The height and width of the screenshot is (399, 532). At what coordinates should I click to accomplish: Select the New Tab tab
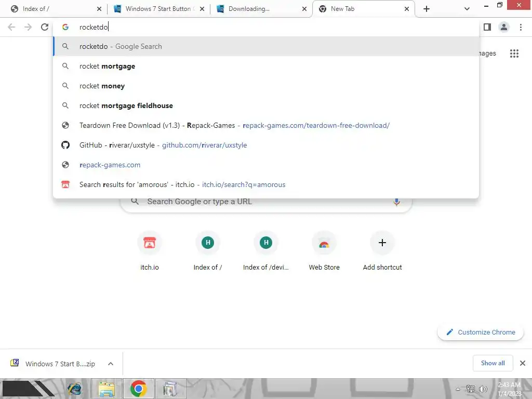pyautogui.click(x=363, y=9)
